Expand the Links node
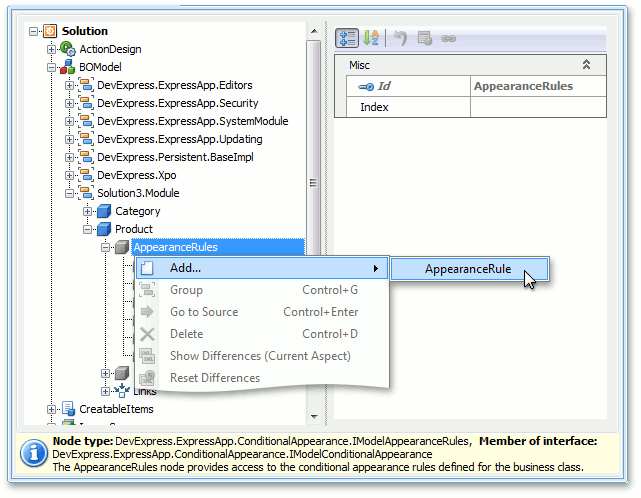 click(105, 391)
